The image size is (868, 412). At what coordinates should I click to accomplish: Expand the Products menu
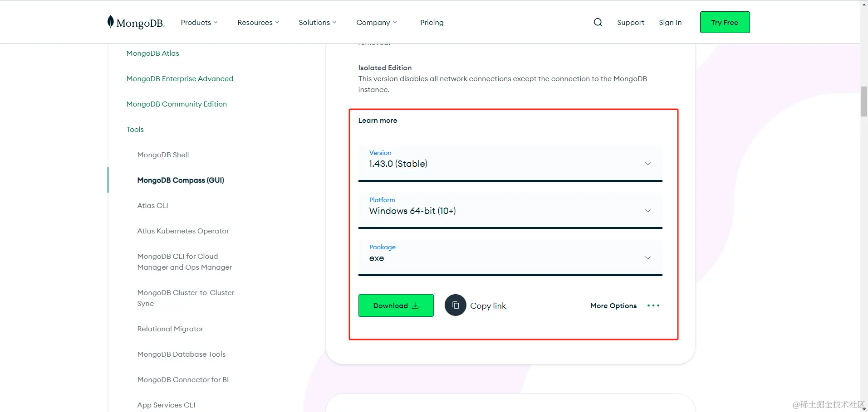point(199,22)
